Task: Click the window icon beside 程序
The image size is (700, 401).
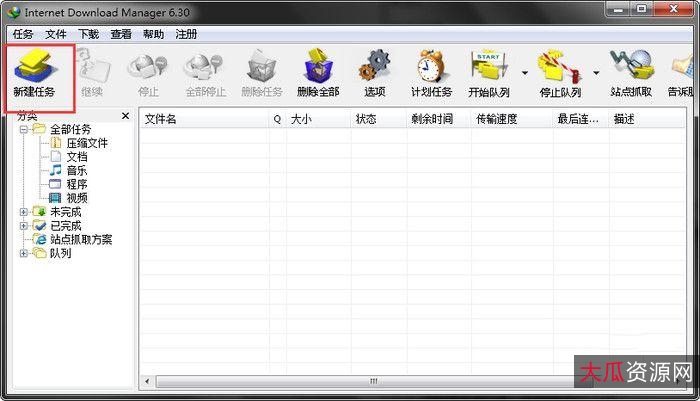Action: click(55, 184)
